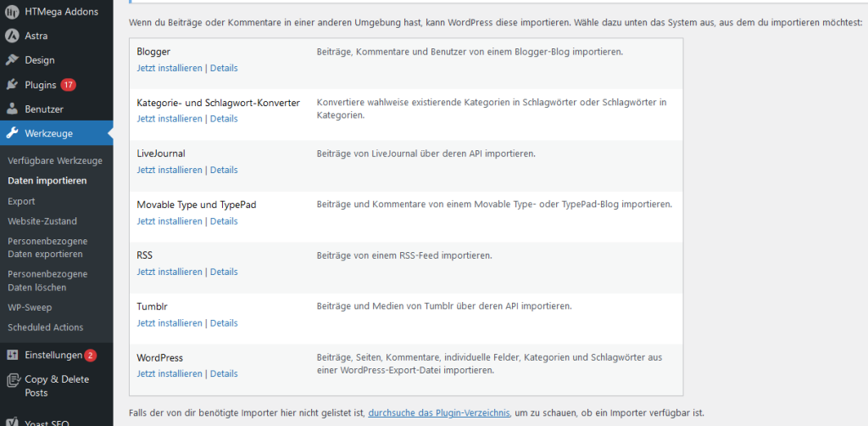
Task: Open Website-Zustand page
Action: tap(42, 221)
